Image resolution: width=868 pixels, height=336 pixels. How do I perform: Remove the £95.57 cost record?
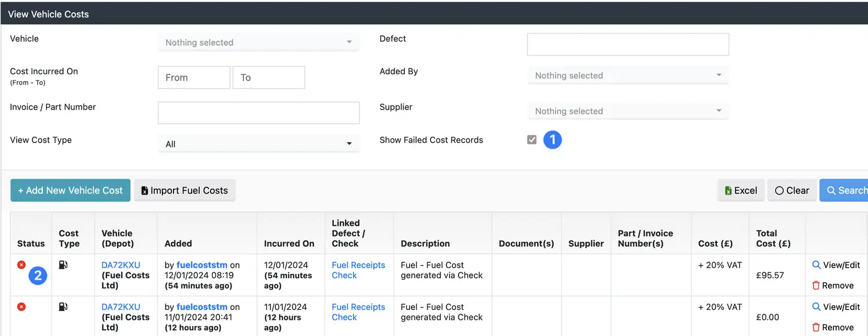coord(832,286)
